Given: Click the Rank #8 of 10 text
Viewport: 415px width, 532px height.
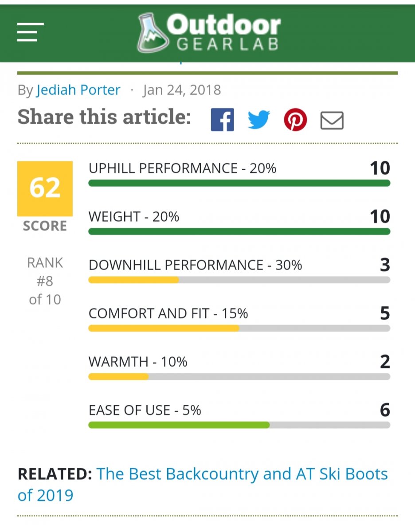Looking at the screenshot, I should pos(45,281).
